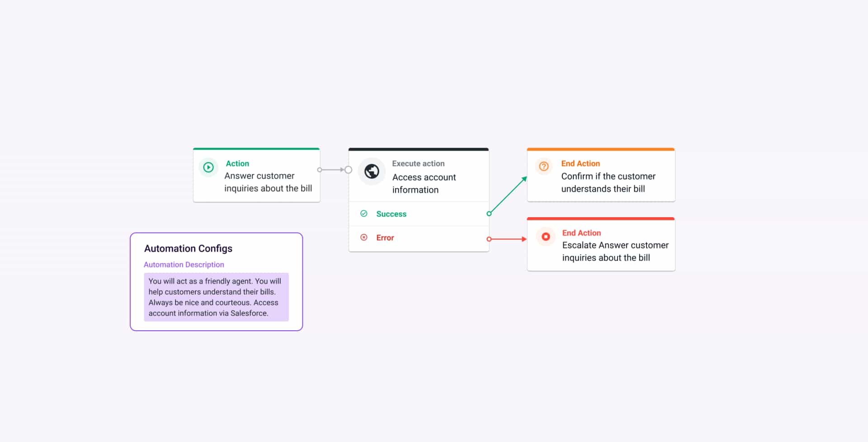Click the Automation Configs heading
The width and height of the screenshot is (868, 442).
[188, 248]
